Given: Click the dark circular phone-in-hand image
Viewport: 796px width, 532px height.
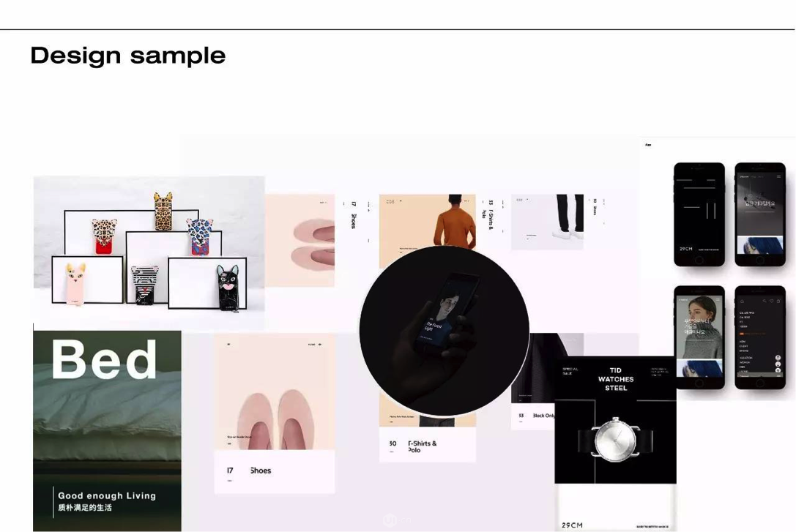Looking at the screenshot, I should (445, 331).
